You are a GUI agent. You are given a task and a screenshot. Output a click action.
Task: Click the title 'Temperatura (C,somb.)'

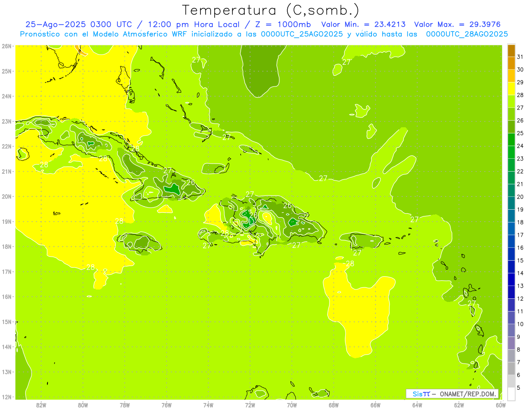[x=270, y=10]
